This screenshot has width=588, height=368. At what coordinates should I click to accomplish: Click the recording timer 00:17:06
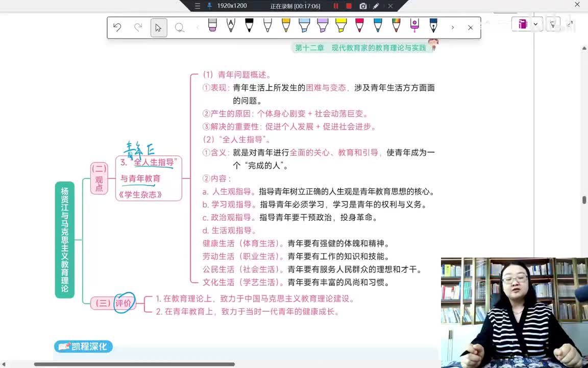pyautogui.click(x=295, y=6)
